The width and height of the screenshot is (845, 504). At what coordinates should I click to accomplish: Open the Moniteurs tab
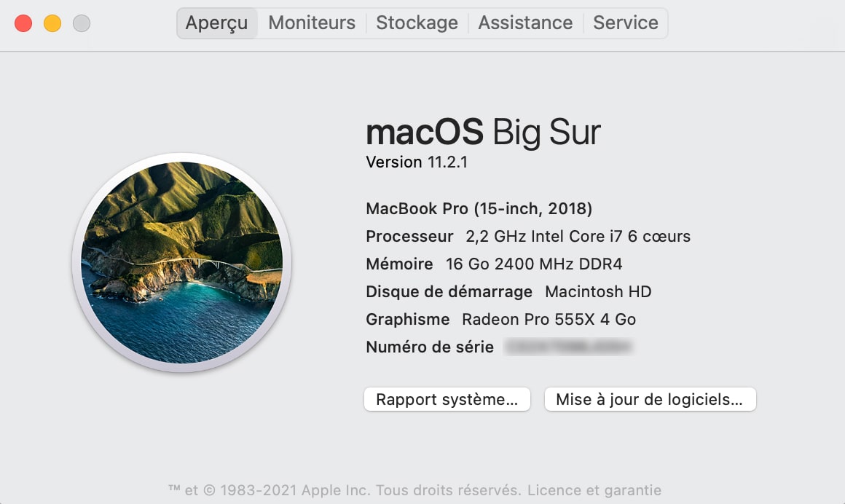point(311,23)
